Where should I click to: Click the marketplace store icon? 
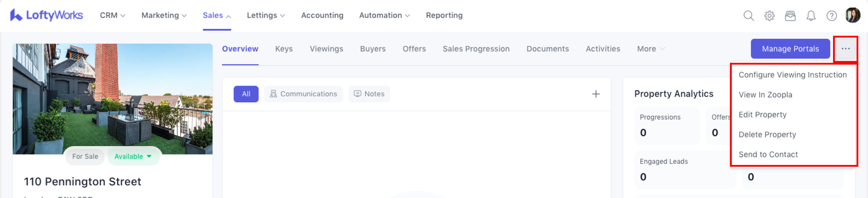(790, 15)
